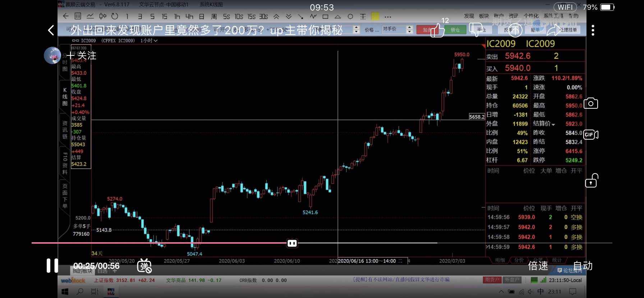644x298 pixels.
Task: Tap the coin tip icon
Action: (515, 30)
